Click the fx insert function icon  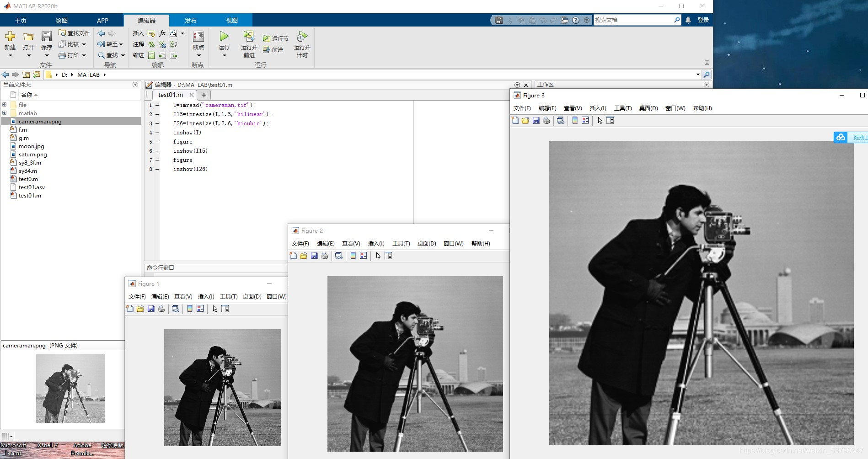(162, 33)
